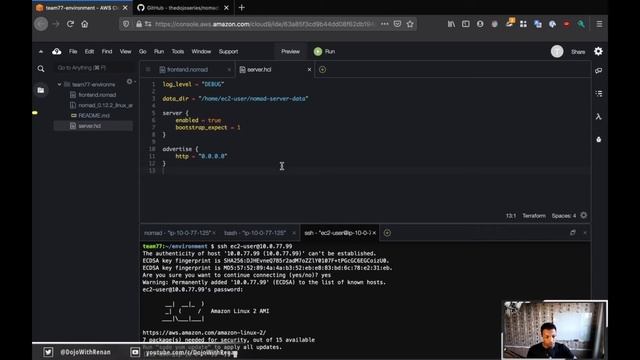This screenshot has width=640, height=360.
Task: Click the green Run play icon
Action: pyautogui.click(x=318, y=51)
